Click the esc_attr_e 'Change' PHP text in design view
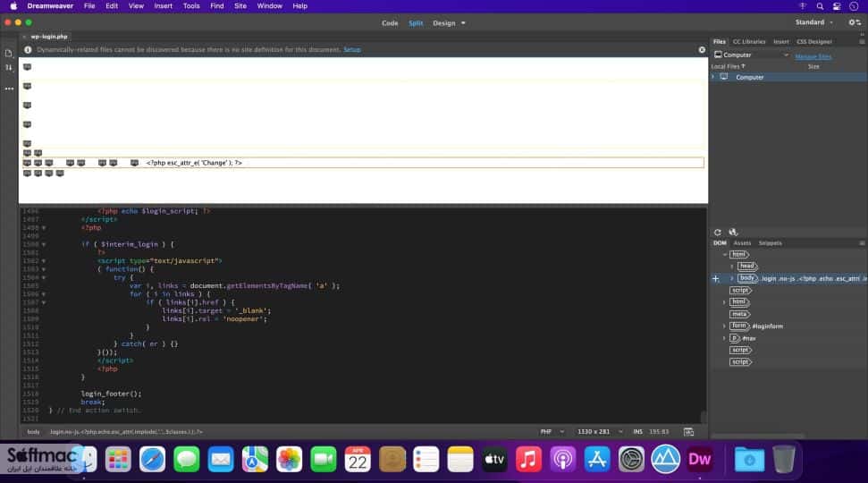This screenshot has height=483, width=868. [x=194, y=163]
